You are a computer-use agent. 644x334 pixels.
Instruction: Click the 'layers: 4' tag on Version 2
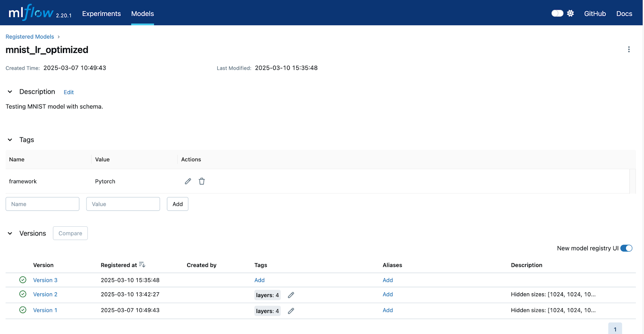[x=267, y=295]
